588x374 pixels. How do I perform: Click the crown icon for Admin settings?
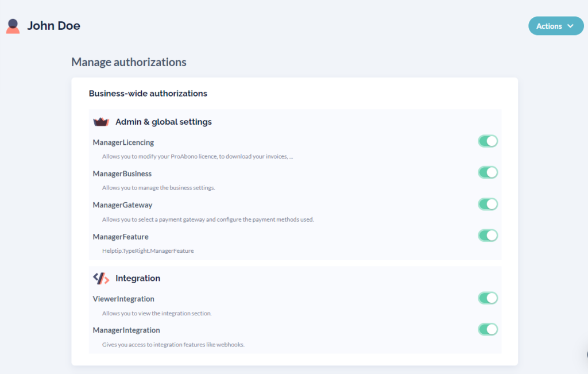click(101, 122)
